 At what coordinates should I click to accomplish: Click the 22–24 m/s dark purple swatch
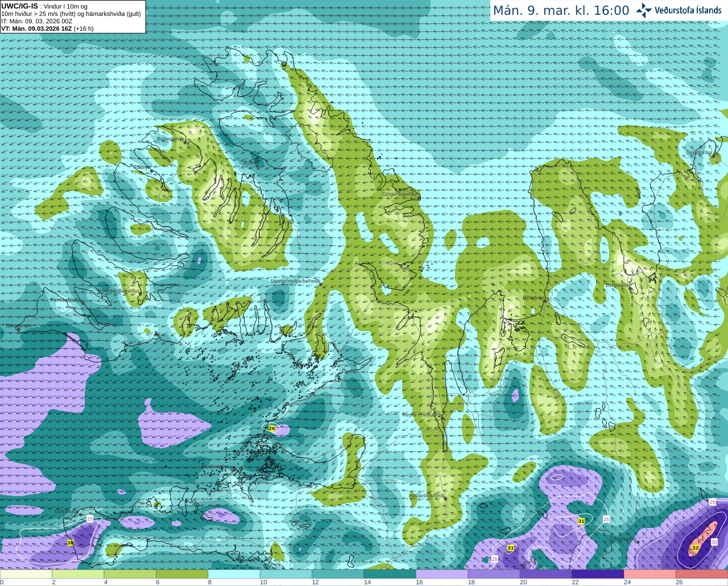(x=598, y=574)
